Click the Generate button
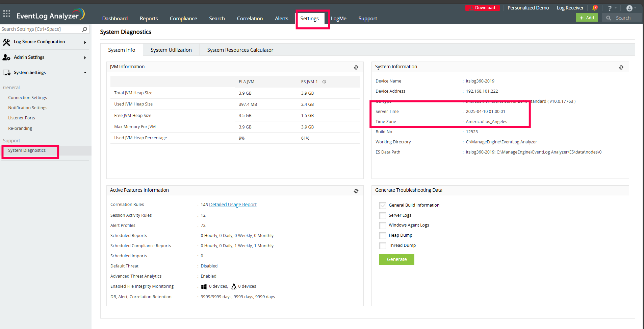This screenshot has height=329, width=644. (x=397, y=260)
